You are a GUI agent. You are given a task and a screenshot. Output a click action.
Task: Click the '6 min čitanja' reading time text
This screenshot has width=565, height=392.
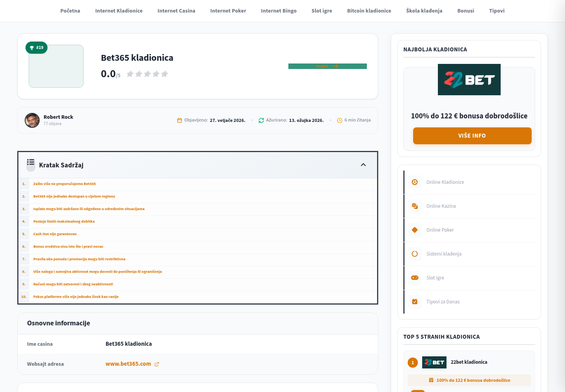point(357,120)
